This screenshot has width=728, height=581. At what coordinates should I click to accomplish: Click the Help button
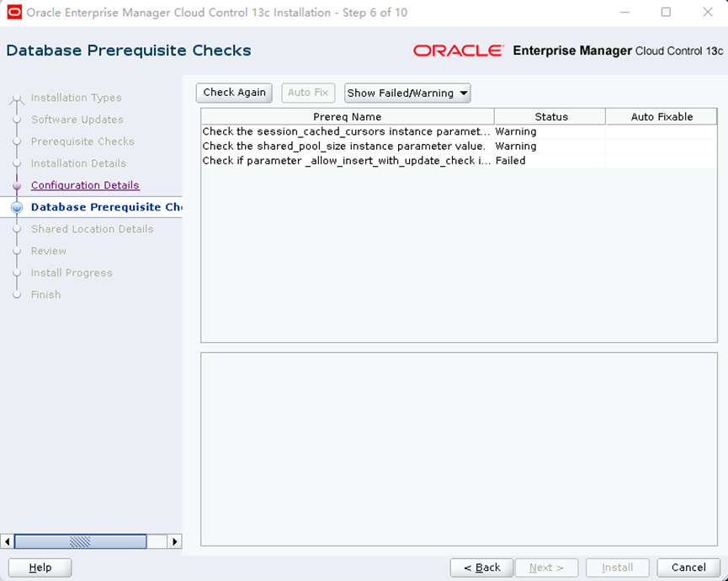(40, 568)
